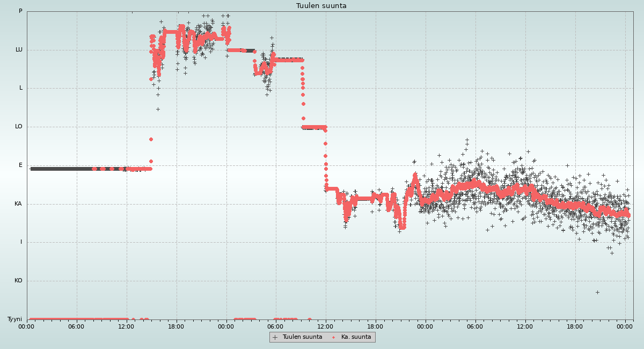Select the 'KA' y-axis label

(x=18, y=204)
